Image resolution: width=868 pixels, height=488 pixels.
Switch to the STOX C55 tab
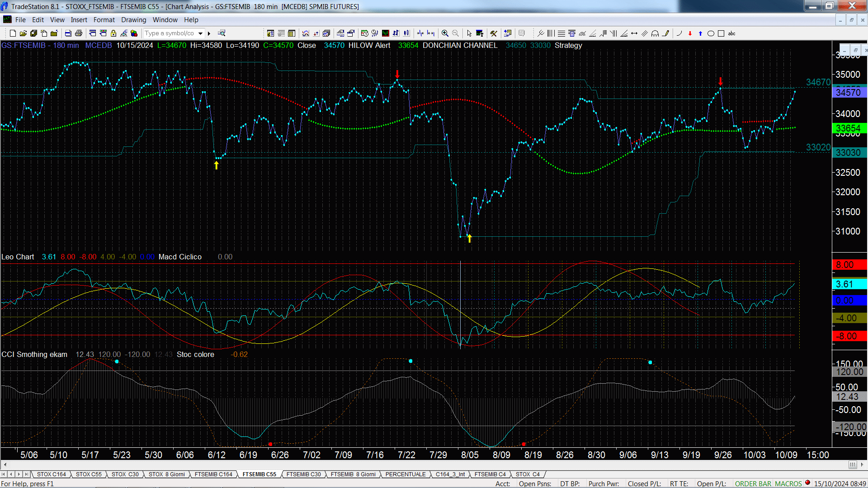click(x=89, y=474)
